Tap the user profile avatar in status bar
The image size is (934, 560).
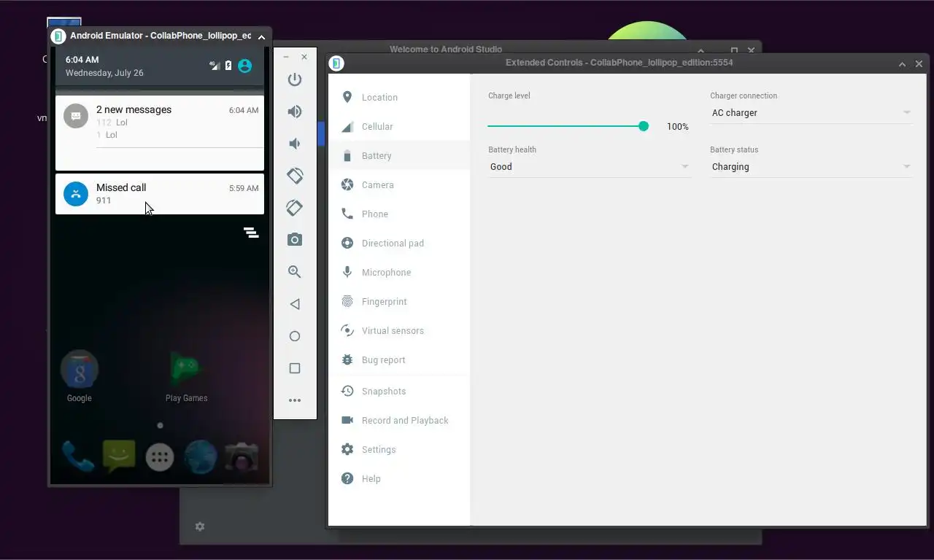245,66
